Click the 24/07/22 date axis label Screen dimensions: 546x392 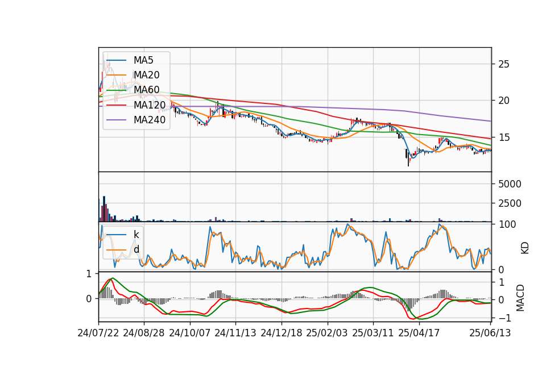[x=98, y=333]
